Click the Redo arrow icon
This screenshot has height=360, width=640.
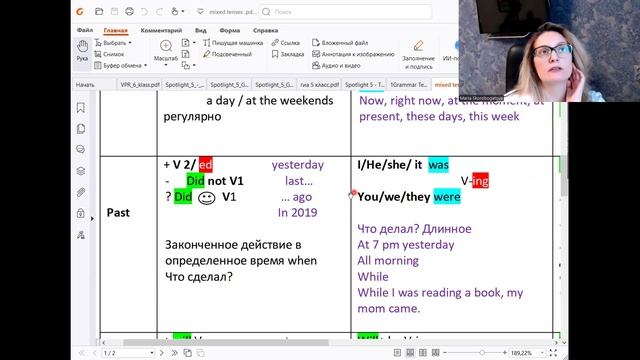pos(159,12)
